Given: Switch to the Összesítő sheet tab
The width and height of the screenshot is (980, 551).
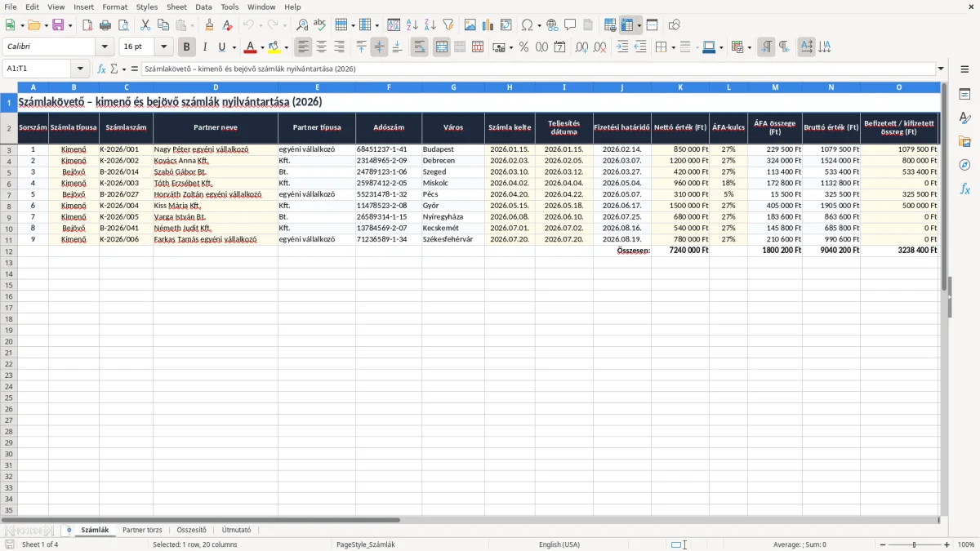Looking at the screenshot, I should (x=192, y=530).
